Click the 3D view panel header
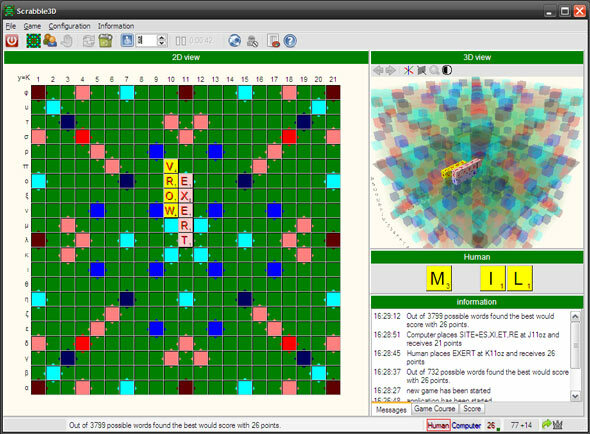Screen dimensions: 590x434 [477, 57]
